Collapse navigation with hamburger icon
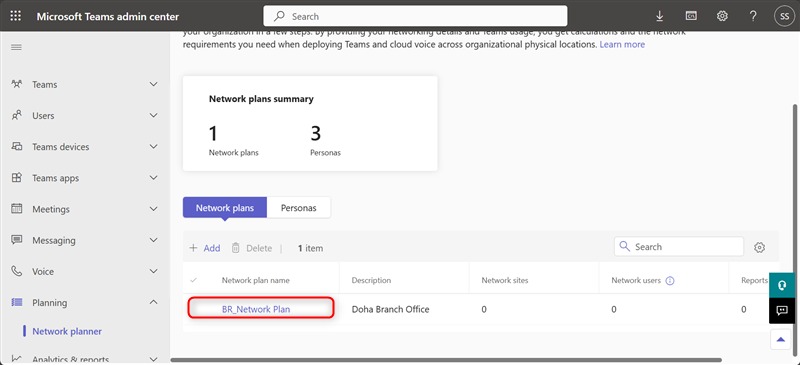The image size is (800, 365). point(16,47)
